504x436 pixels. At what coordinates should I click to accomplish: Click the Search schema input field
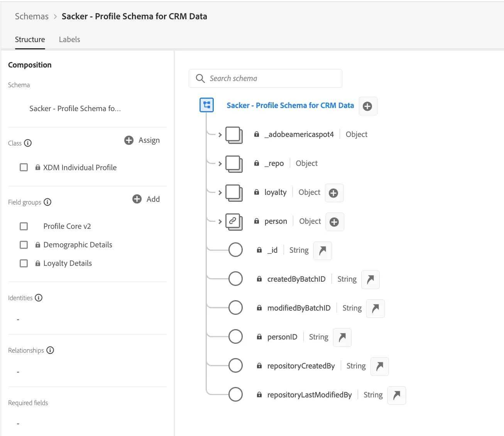266,78
